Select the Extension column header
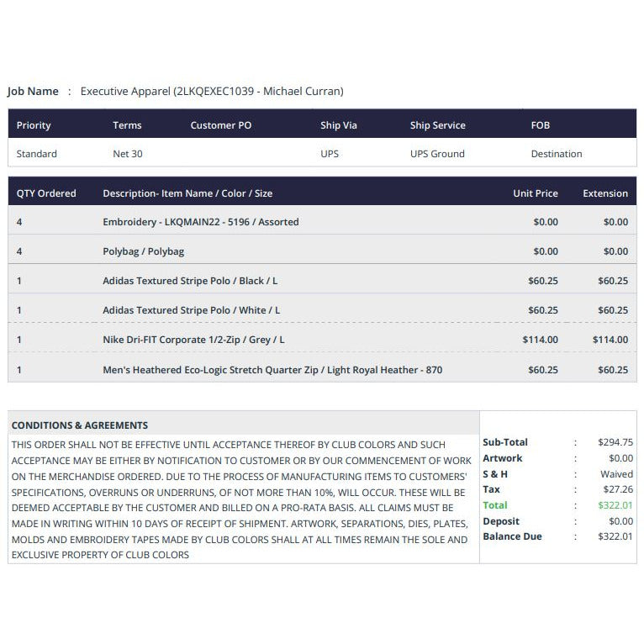This screenshot has height=644, width=644. click(x=605, y=193)
